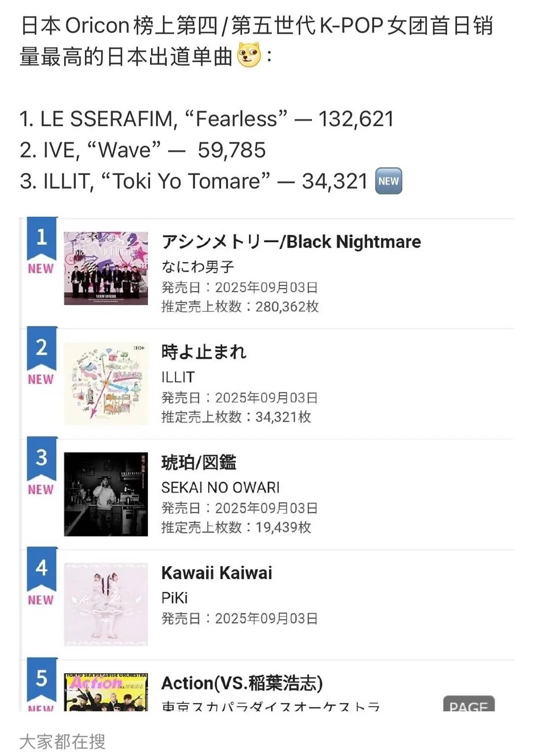
Task: Open the 琥珀/図鑑 title link
Action: [199, 462]
